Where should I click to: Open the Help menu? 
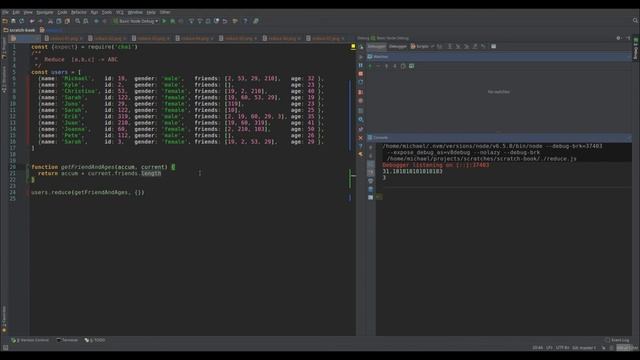(151, 12)
